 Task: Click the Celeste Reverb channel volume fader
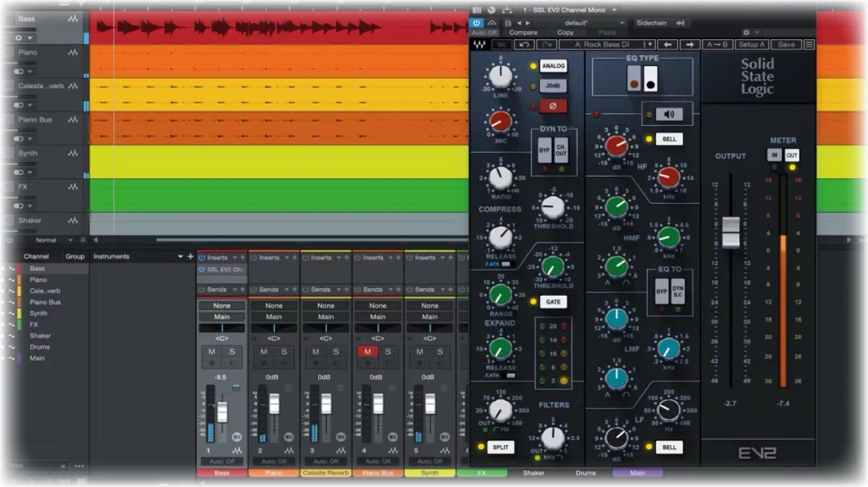tap(326, 404)
